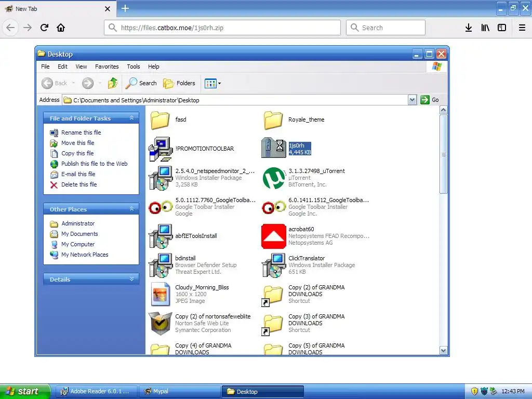Viewport: 532px width, 399px height.
Task: Go to Administrator folder in Other Places
Action: coord(78,223)
